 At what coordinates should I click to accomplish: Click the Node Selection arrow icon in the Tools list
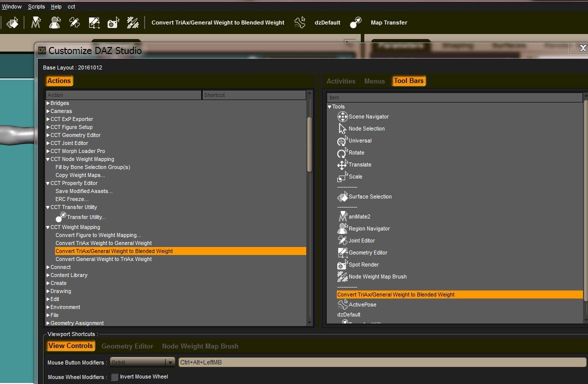(342, 128)
